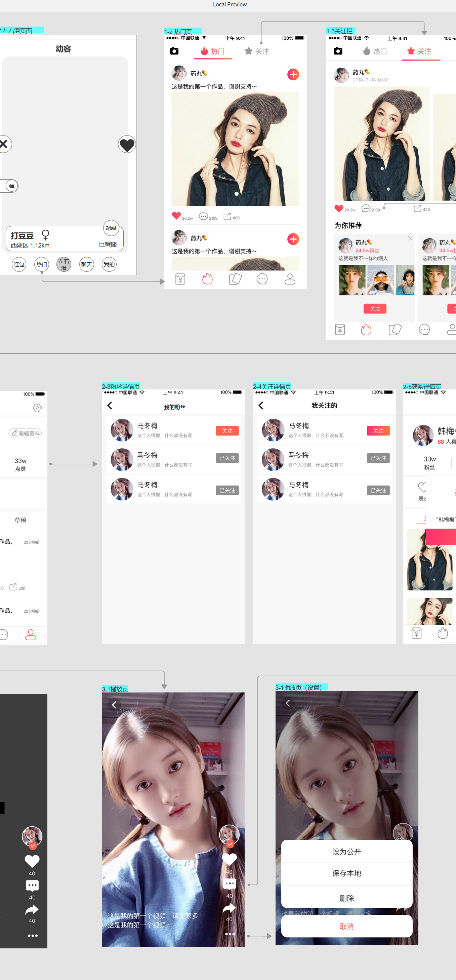Tap the flame icon in 热门页 bottom bar
This screenshot has height=980, width=456.
click(x=207, y=278)
